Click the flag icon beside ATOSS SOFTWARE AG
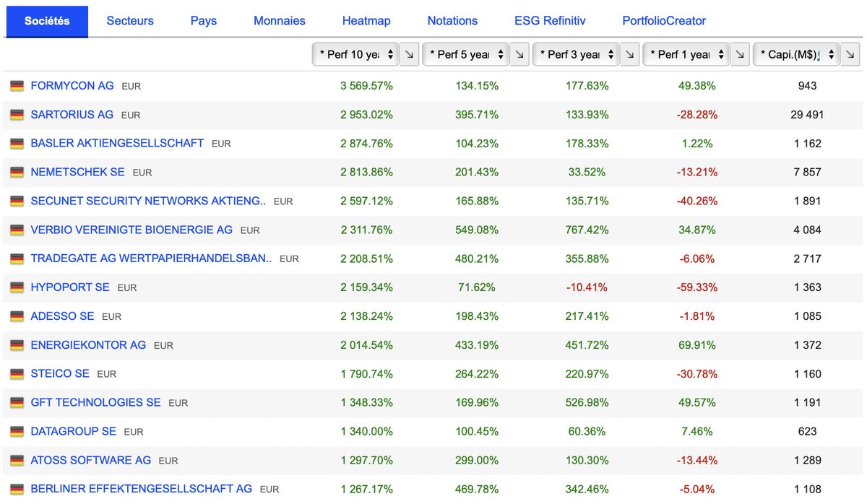 click(17, 460)
